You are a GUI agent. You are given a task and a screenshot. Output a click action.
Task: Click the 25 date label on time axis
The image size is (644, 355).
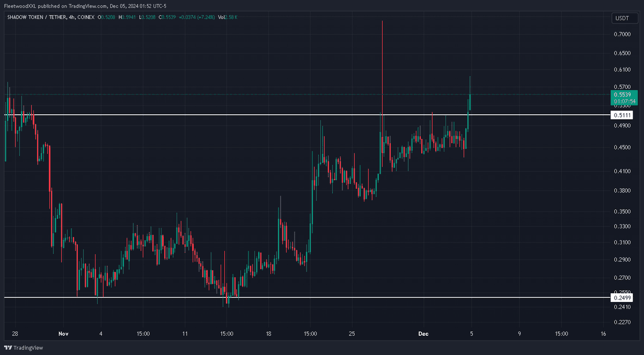click(352, 334)
